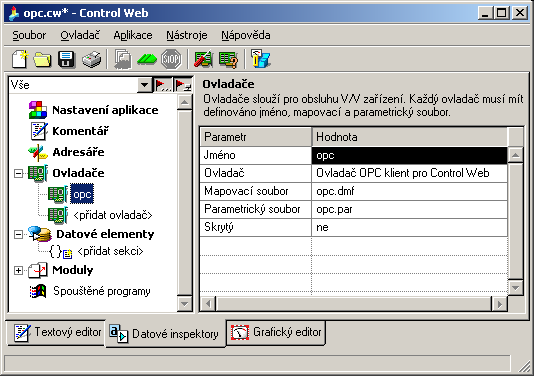Collapse the Datové elementy node
Viewport: 534px width, 376px height.
pyautogui.click(x=18, y=234)
